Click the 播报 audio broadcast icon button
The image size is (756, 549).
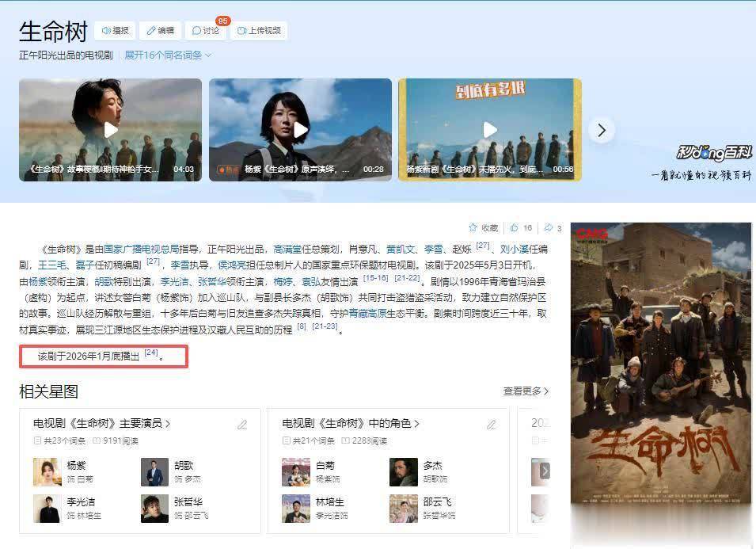pyautogui.click(x=115, y=31)
